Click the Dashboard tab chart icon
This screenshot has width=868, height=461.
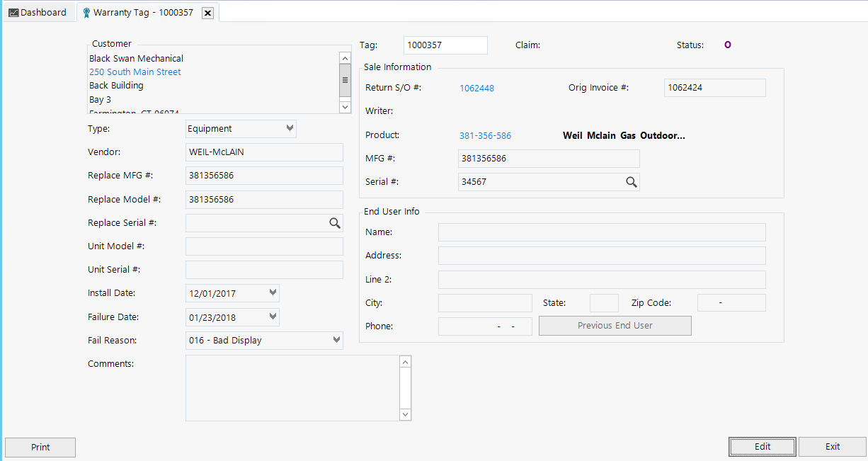[x=13, y=13]
